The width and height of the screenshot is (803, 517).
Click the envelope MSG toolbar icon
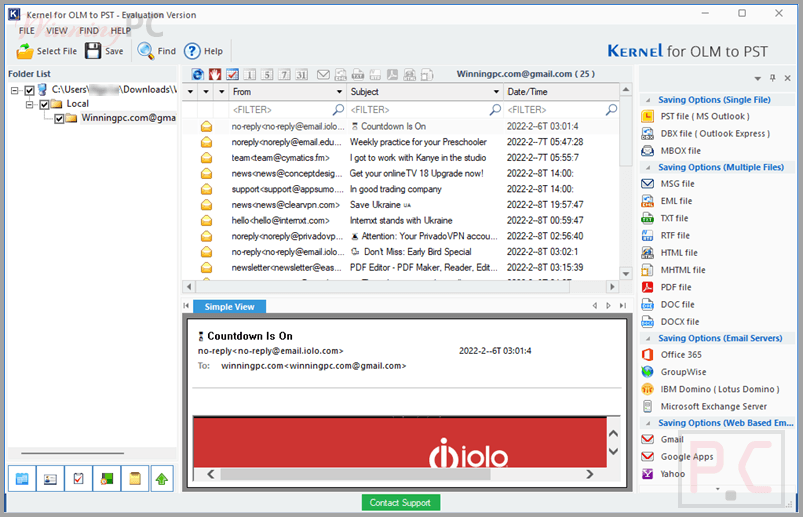point(323,75)
